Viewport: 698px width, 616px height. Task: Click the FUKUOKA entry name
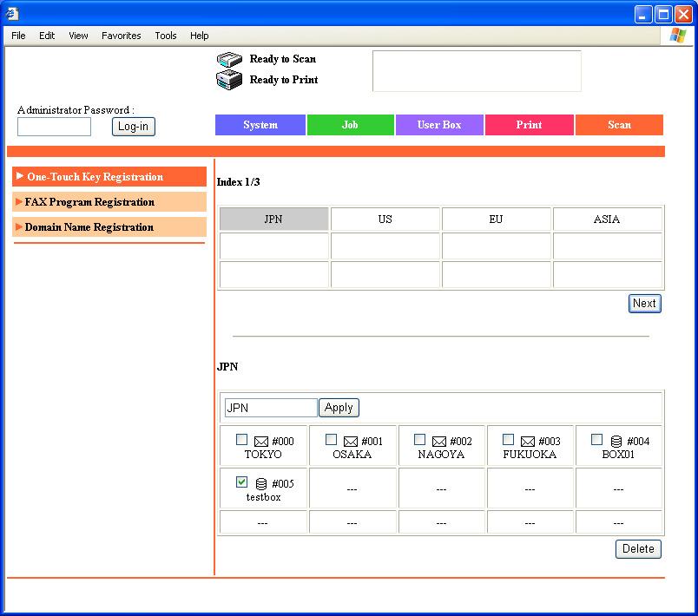(530, 454)
